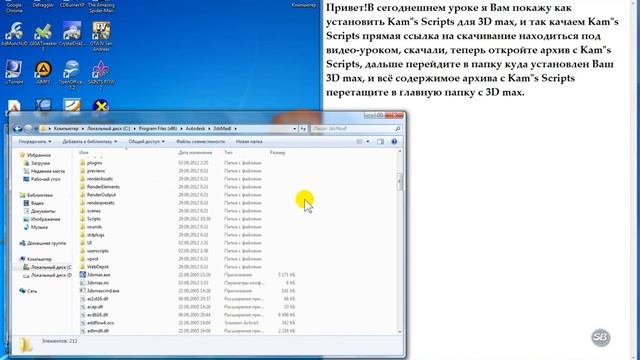
Task: Sort by the Тип (Type) column header
Action: (x=228, y=153)
